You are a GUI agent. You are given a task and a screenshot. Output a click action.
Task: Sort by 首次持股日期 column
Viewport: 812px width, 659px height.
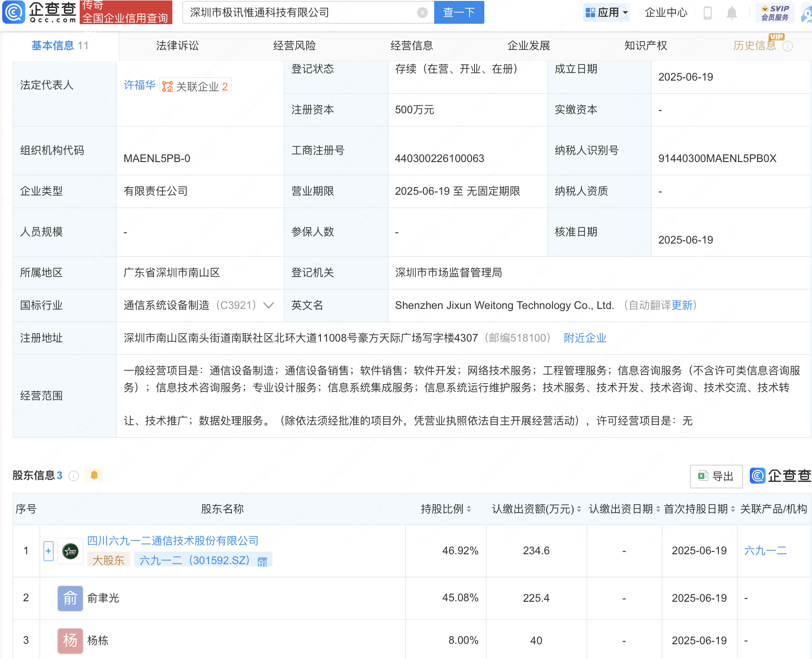coord(733,509)
